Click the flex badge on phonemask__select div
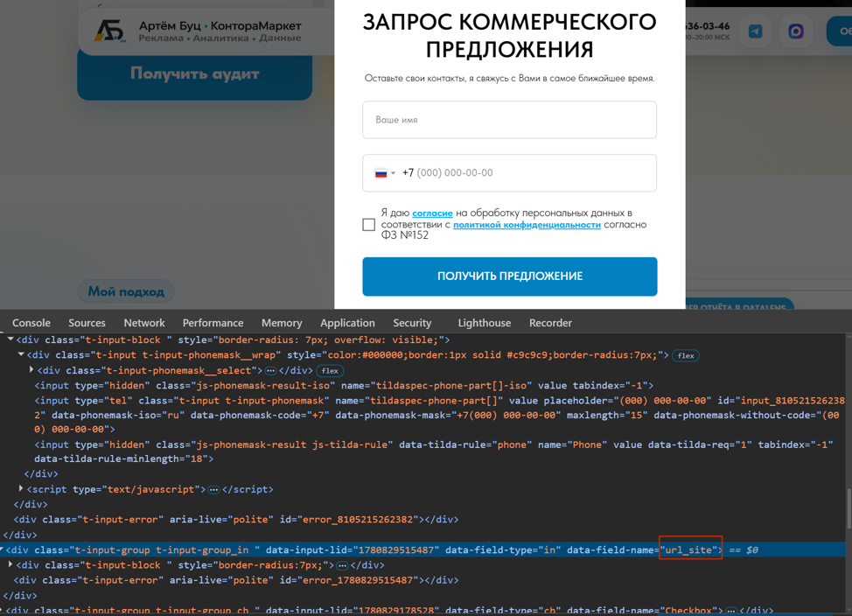The width and height of the screenshot is (852, 616). point(330,371)
